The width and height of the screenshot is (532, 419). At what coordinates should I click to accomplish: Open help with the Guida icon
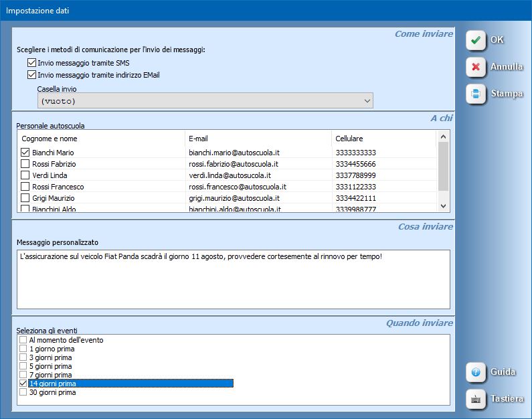476,371
